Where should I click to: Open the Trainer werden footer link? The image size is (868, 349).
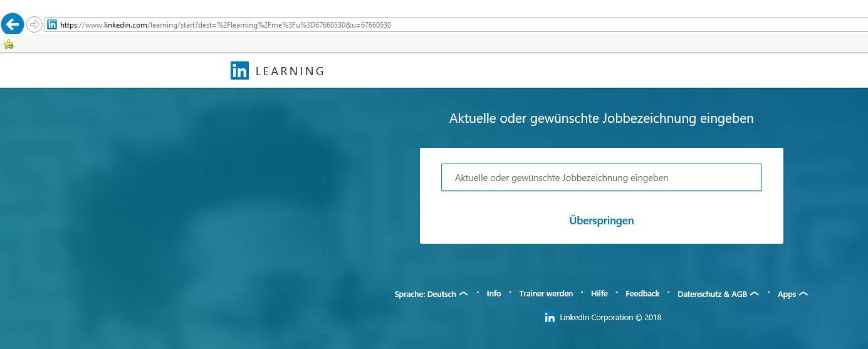[545, 293]
